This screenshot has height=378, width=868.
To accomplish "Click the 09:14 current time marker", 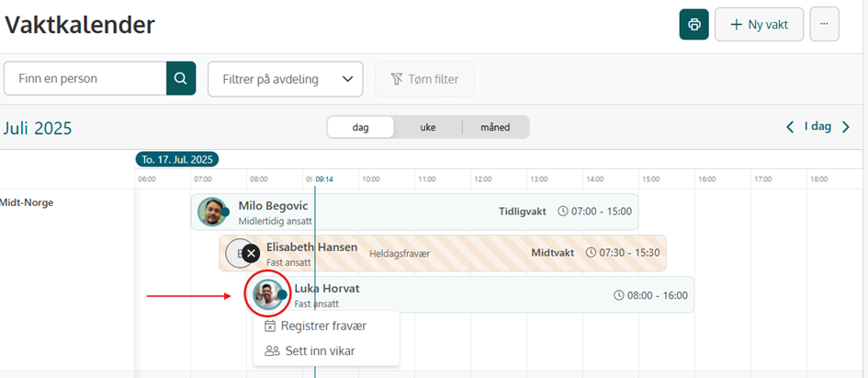I will pos(324,179).
